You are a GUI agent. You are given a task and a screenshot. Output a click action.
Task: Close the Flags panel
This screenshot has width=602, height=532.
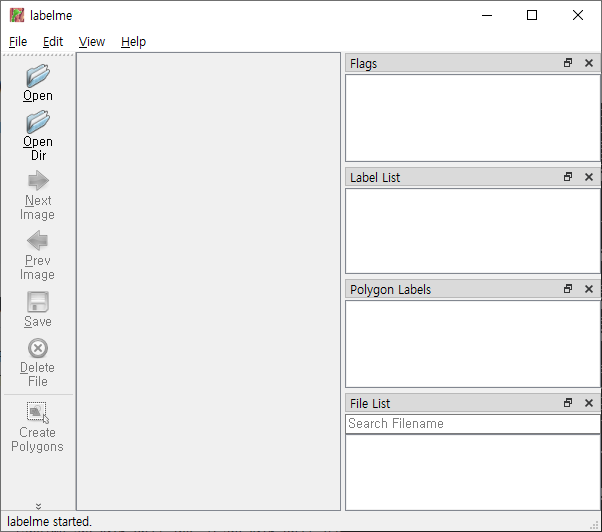(589, 63)
